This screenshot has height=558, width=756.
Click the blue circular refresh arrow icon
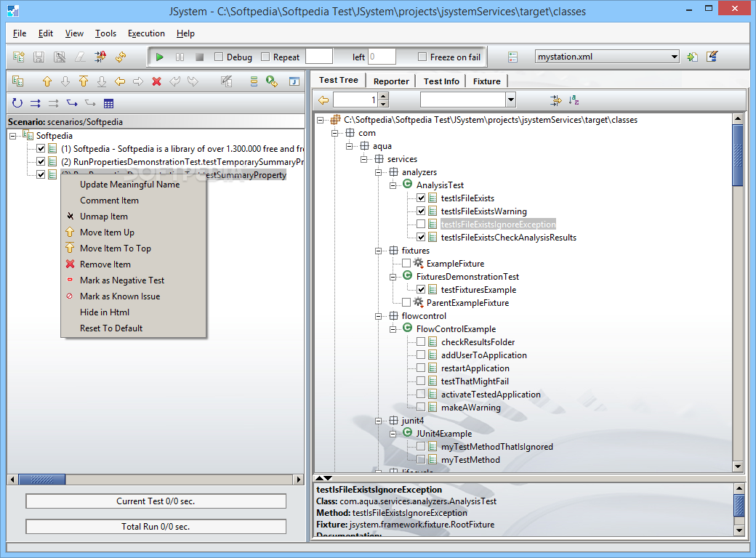click(17, 102)
